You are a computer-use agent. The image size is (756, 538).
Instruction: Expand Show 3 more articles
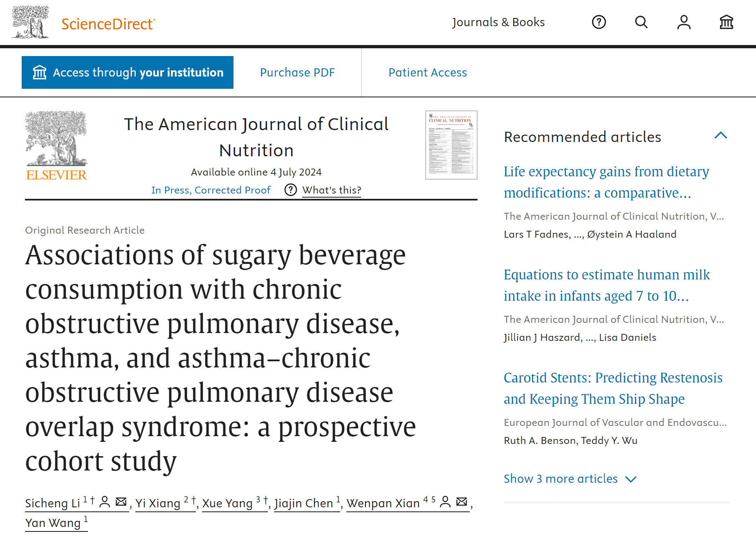click(570, 479)
